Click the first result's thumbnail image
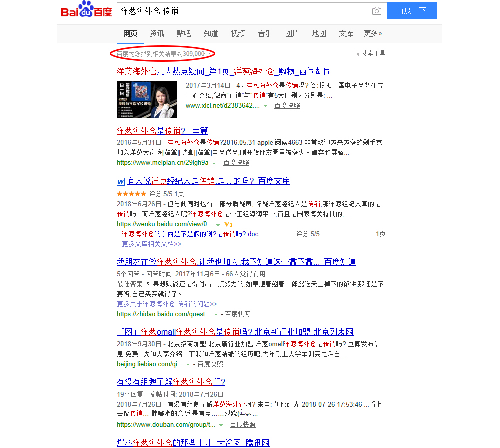The image size is (500, 448). click(147, 99)
